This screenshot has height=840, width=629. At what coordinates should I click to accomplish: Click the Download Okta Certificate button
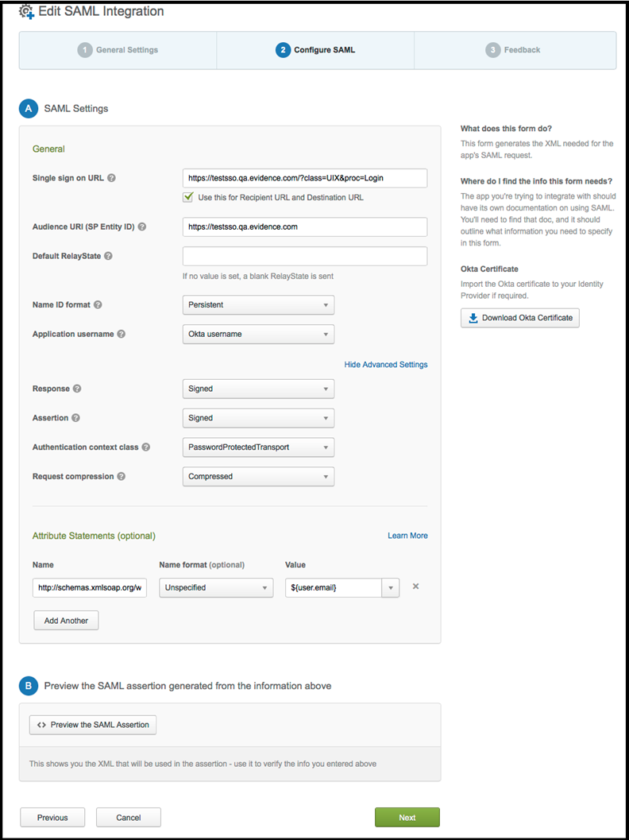519,318
